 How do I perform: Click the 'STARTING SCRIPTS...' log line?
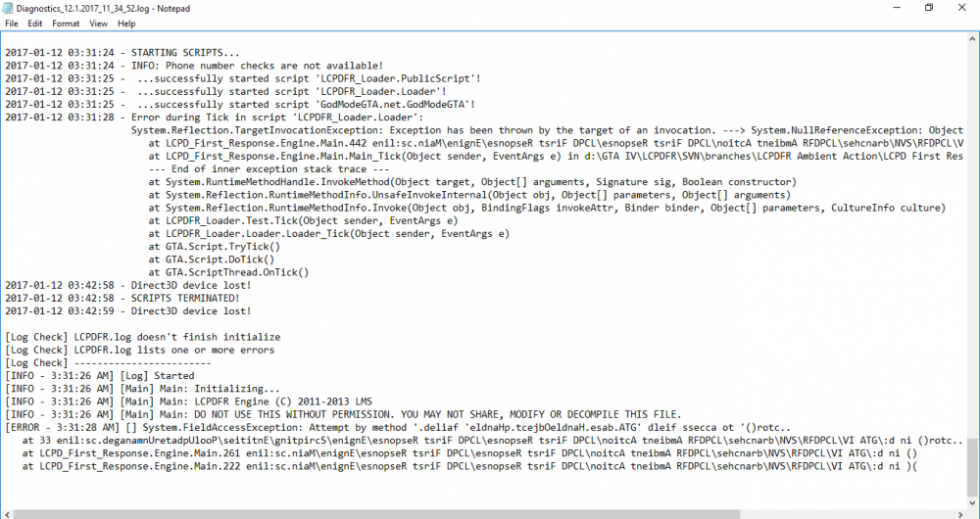point(122,53)
